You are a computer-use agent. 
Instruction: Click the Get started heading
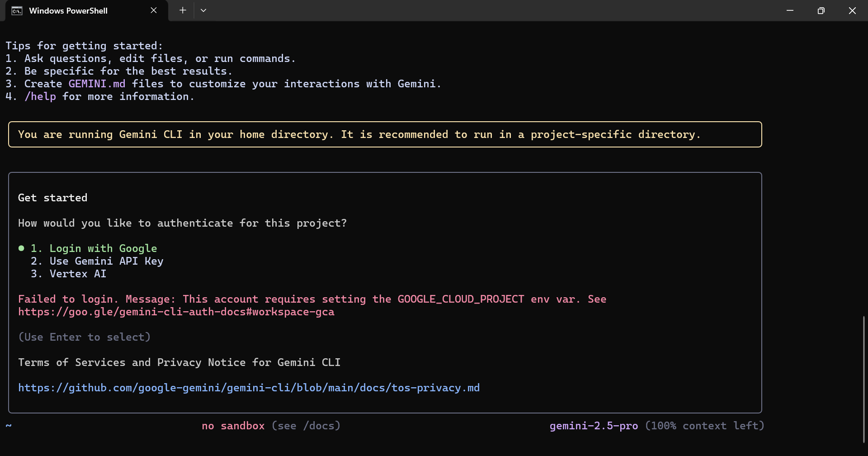coord(52,198)
